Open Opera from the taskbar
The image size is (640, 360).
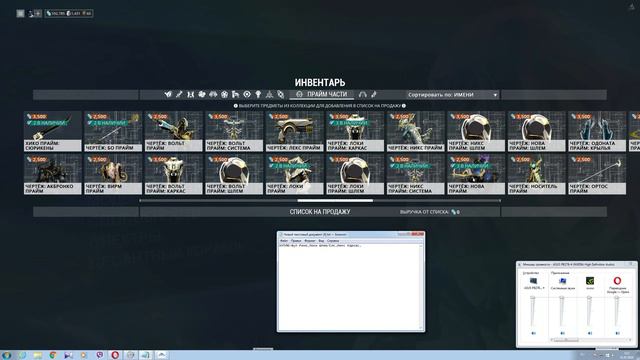click(x=115, y=355)
